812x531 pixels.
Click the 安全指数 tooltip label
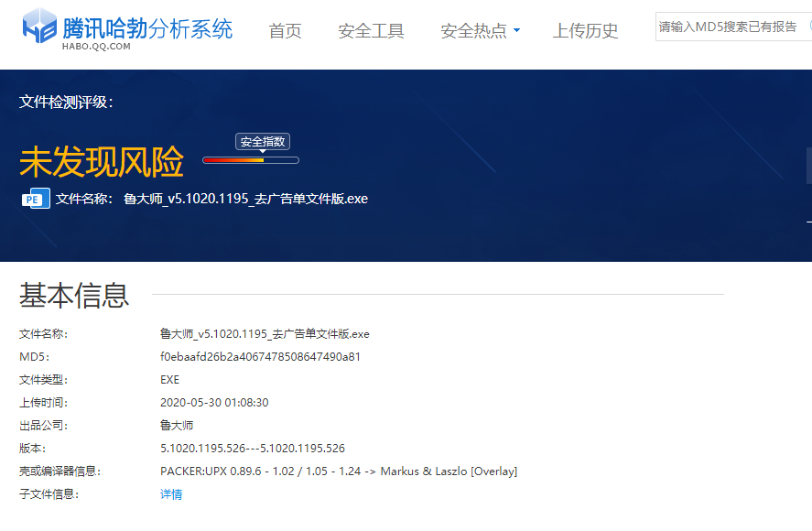pyautogui.click(x=263, y=141)
